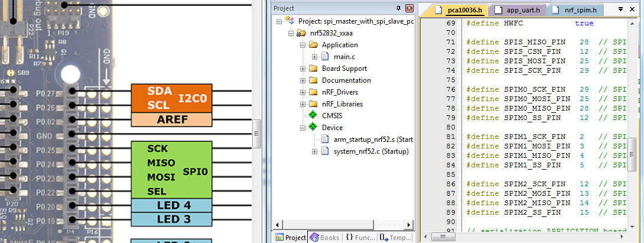Open the Templates bottom tab
Screen dimensions: 644x243
(x=395, y=237)
